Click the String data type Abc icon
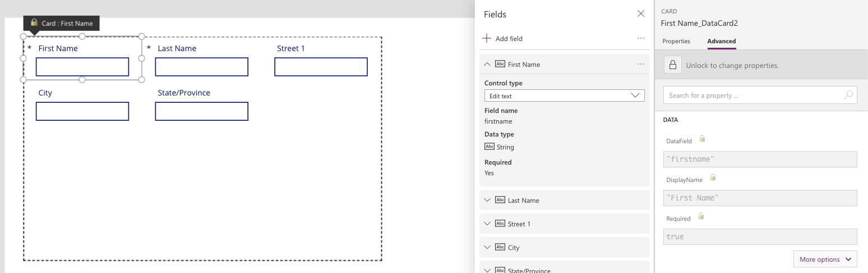The width and height of the screenshot is (868, 273). 490,147
